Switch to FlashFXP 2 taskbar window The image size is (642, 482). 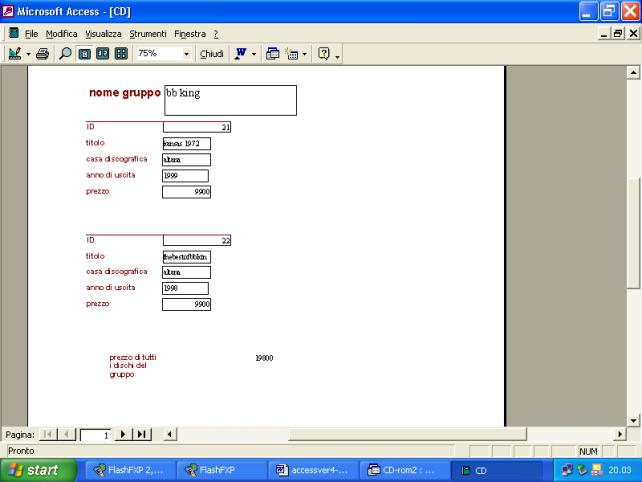(x=131, y=470)
